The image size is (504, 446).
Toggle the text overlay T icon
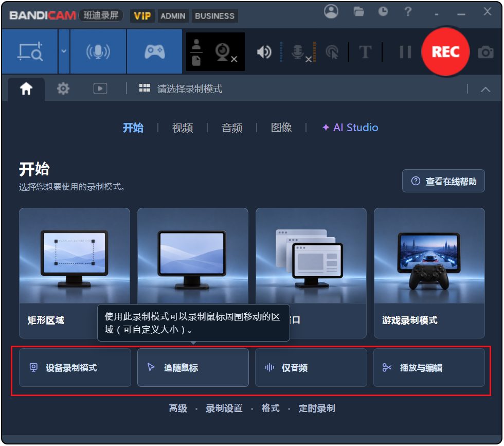pyautogui.click(x=365, y=52)
